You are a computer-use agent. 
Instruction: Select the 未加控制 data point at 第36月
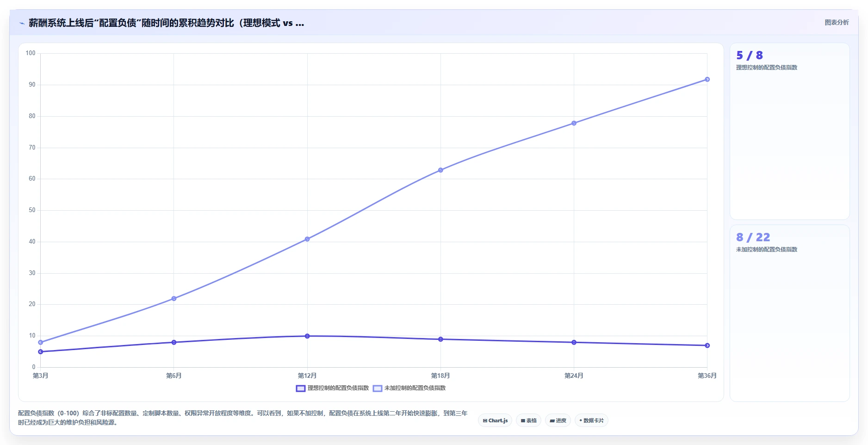click(x=707, y=79)
